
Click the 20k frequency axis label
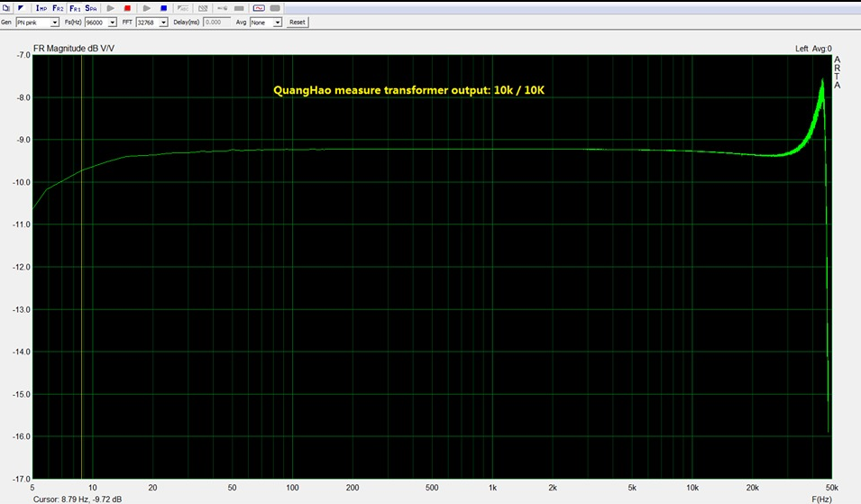(752, 488)
